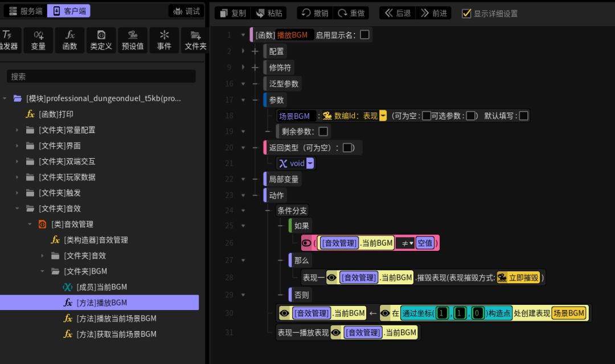Expand the [文件夹]触发 folder
This screenshot has width=615, height=364.
17,193
